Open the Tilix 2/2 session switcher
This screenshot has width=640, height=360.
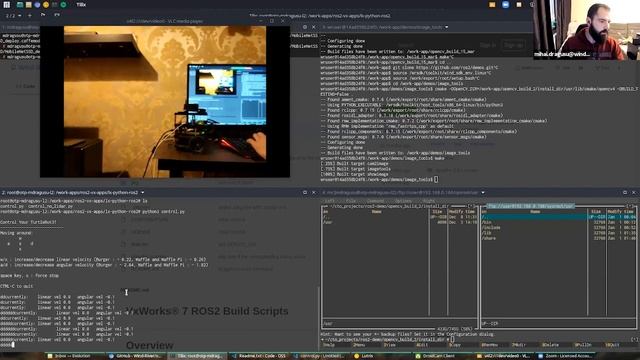(x=13, y=16)
